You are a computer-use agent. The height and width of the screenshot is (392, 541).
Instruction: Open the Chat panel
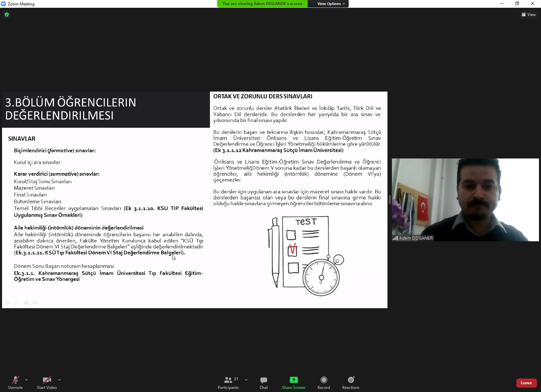tap(264, 383)
